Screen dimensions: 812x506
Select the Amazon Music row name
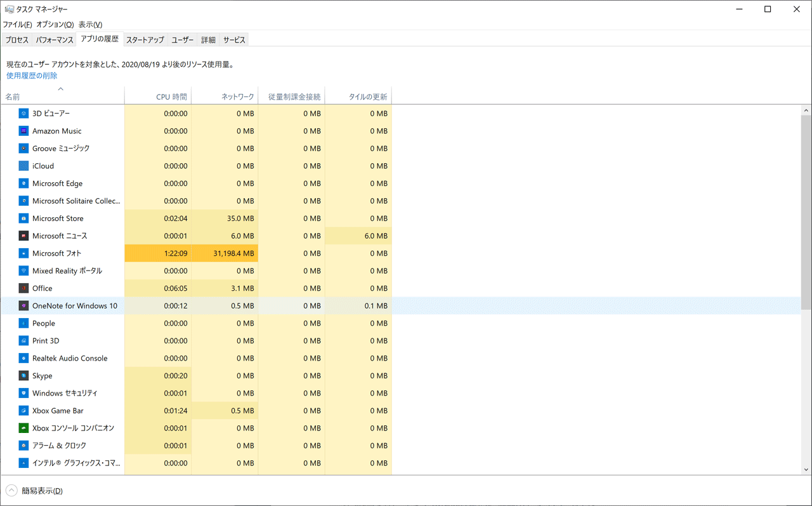tap(57, 131)
